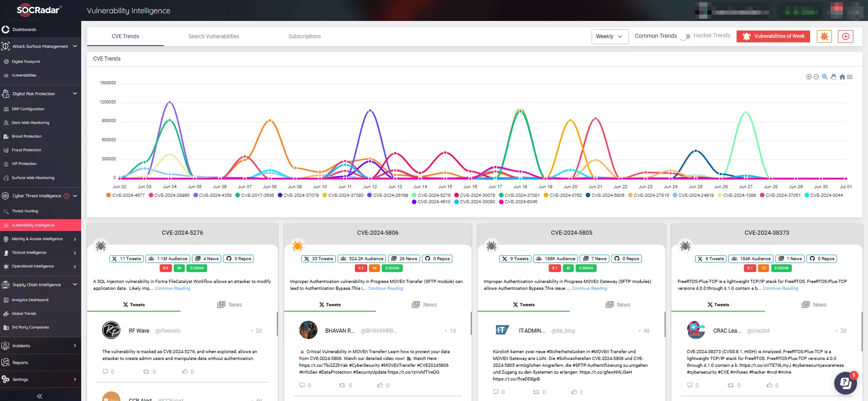Collapse Cyber Threat Intelligence section chevron

click(x=75, y=196)
